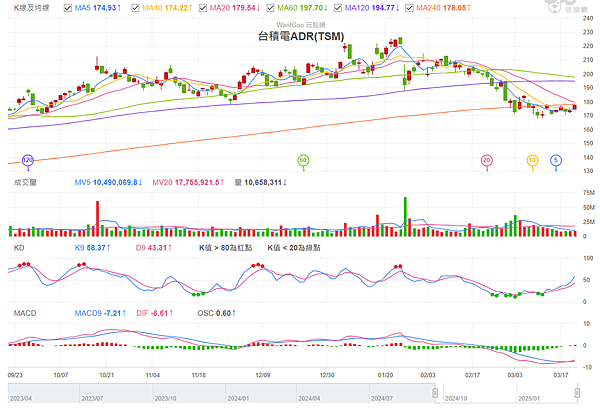Click the DIF -6.61 value
Screen dimensions: 600x410
click(x=155, y=314)
